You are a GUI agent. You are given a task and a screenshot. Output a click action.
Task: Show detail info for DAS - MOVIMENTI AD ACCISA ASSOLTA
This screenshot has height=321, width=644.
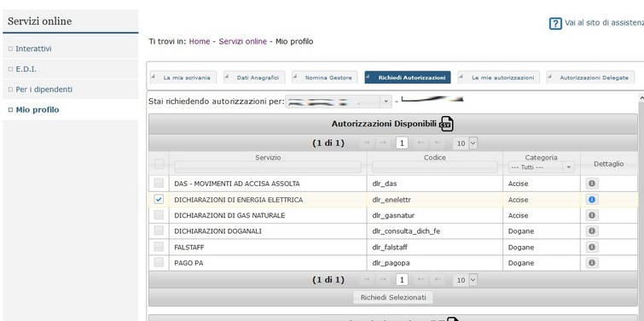click(x=592, y=184)
